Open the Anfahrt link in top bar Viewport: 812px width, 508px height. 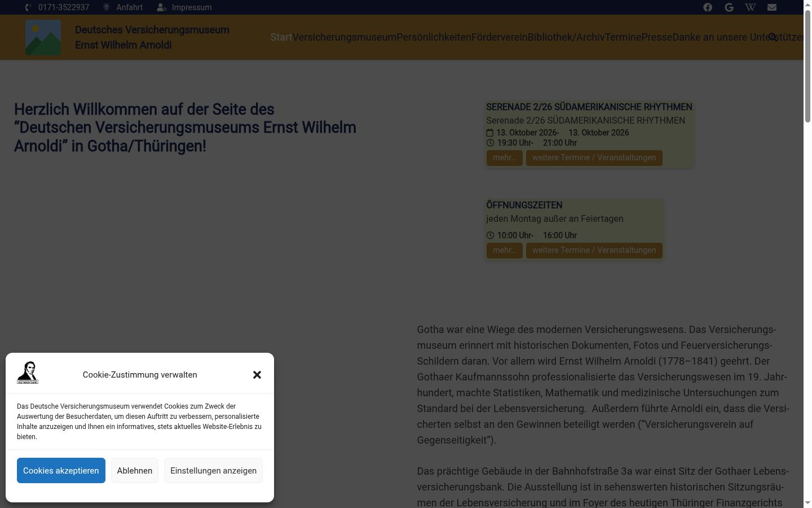(130, 7)
